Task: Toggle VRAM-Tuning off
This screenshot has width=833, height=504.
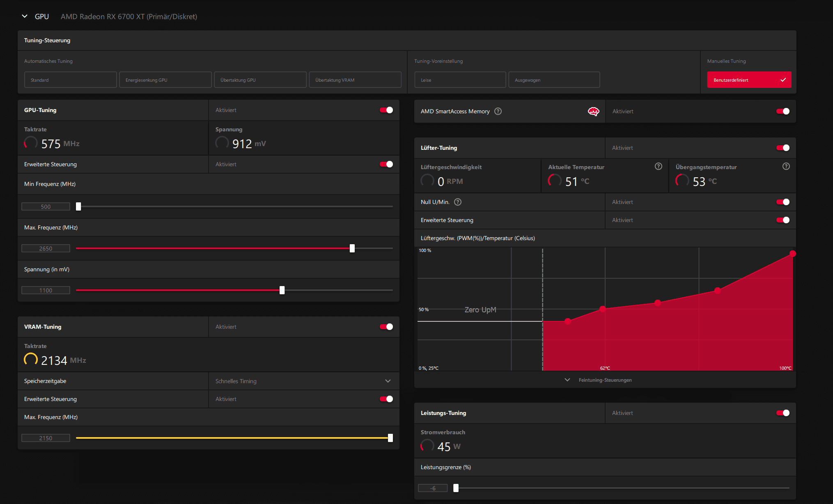Action: (x=386, y=327)
